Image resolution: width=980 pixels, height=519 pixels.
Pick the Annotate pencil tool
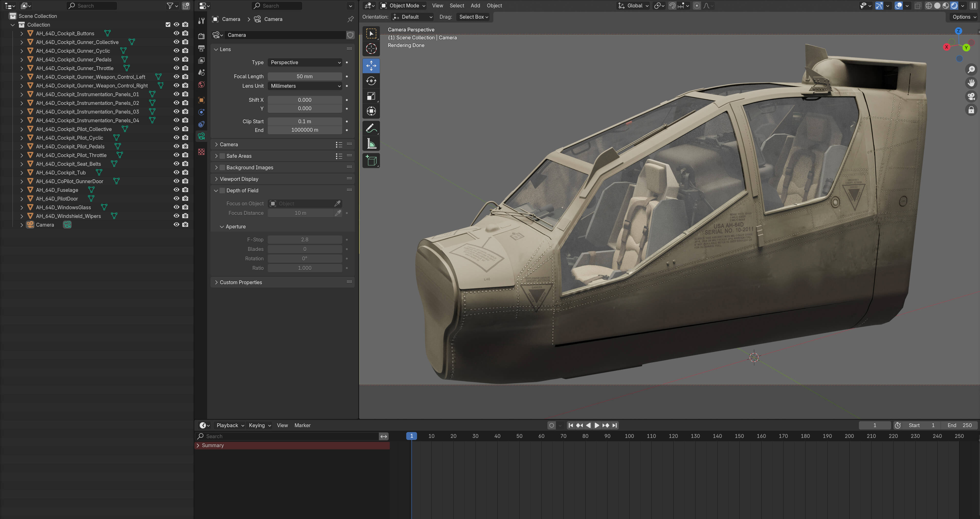(371, 129)
